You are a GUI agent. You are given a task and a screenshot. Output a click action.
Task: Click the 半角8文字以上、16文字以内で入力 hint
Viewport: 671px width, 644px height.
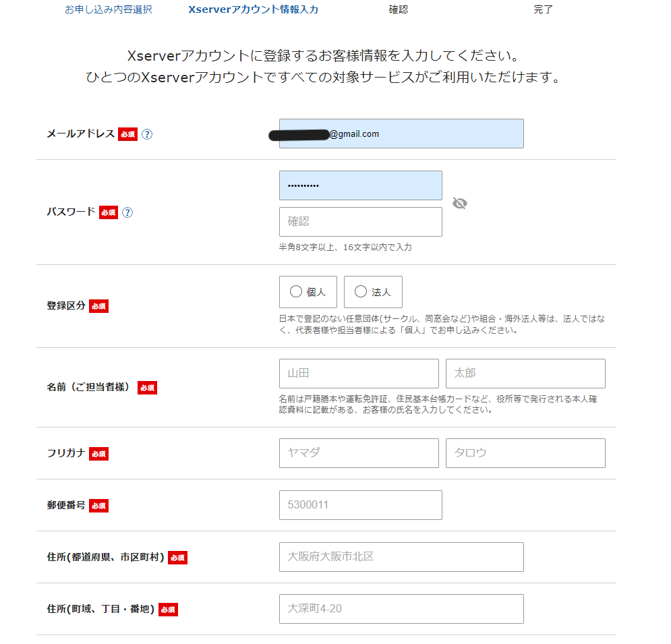345,247
